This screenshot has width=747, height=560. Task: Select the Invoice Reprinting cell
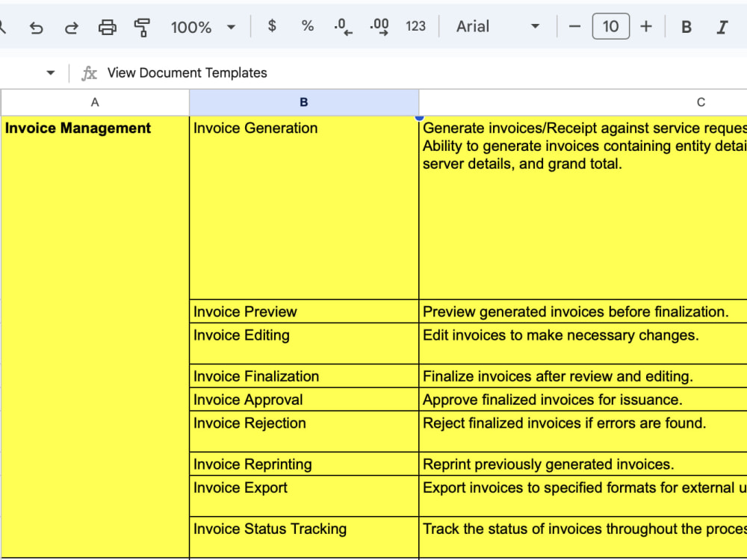tap(304, 464)
